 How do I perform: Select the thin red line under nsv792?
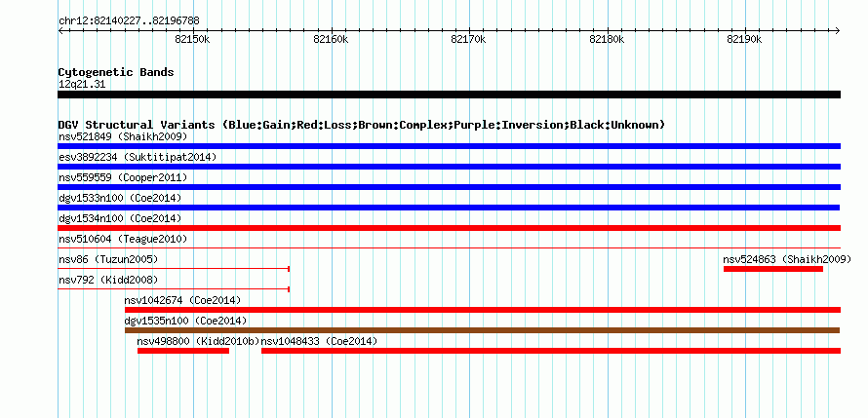coord(174,289)
